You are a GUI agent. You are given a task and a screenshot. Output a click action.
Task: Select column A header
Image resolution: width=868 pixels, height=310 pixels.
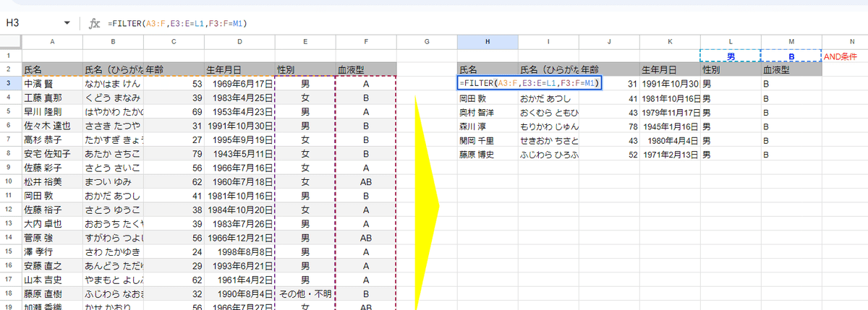point(53,42)
